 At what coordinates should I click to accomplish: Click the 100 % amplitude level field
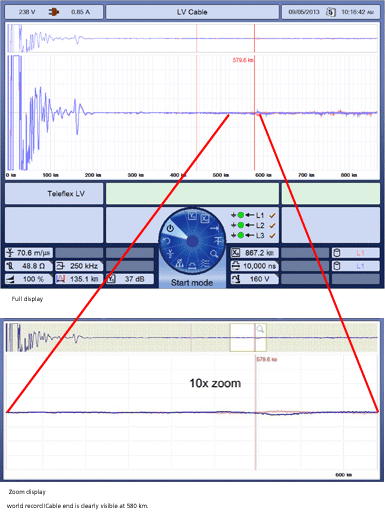[x=29, y=279]
